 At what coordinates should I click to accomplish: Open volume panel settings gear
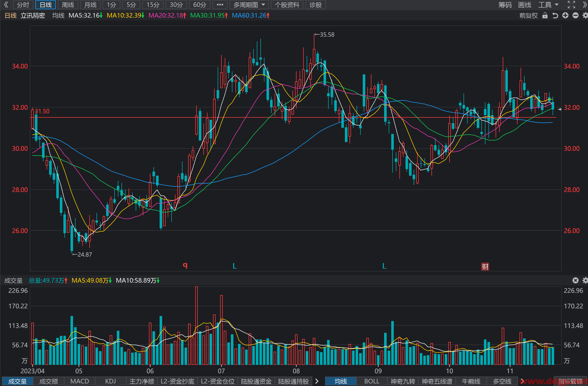(x=585, y=280)
